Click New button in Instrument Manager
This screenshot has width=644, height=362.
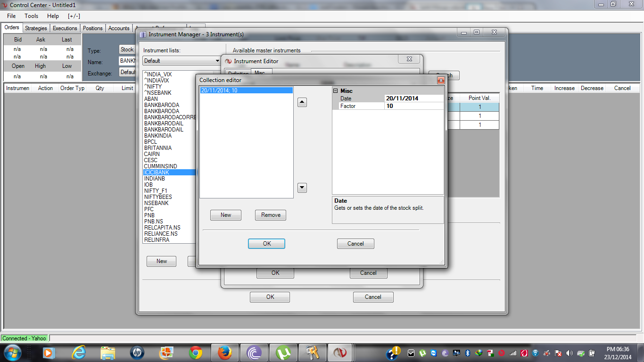coord(162,261)
